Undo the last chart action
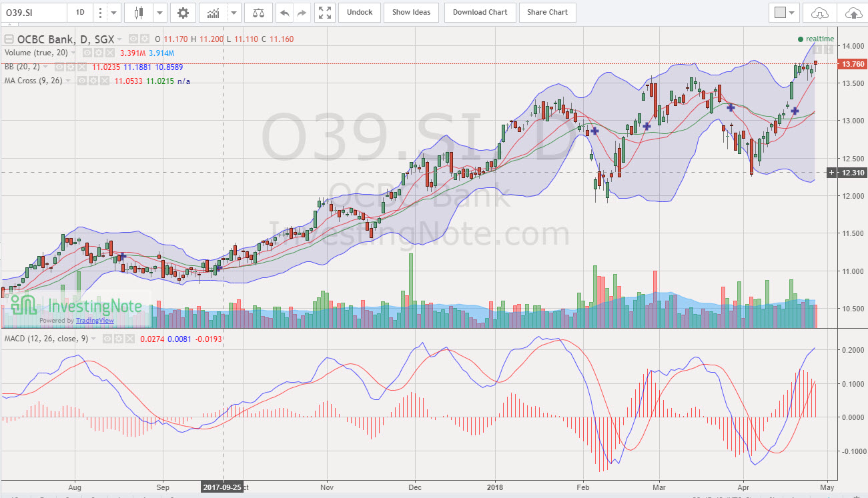The width and height of the screenshot is (868, 498). tap(285, 12)
